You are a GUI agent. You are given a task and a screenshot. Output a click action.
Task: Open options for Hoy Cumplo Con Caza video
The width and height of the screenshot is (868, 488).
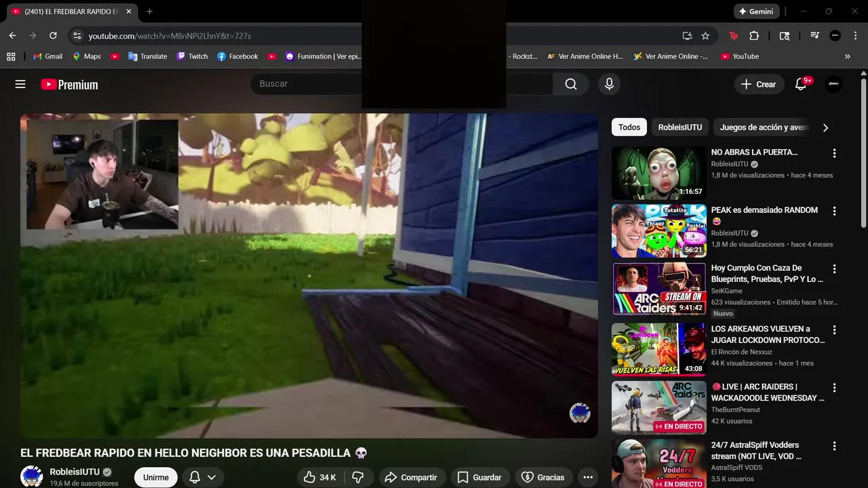pos(835,269)
